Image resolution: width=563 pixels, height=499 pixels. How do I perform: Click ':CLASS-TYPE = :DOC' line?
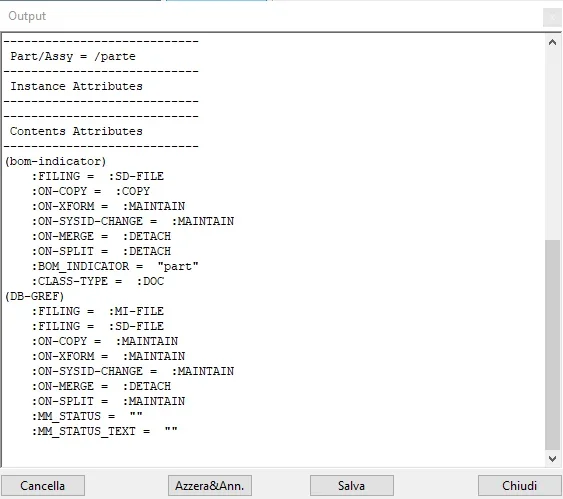pos(98,281)
